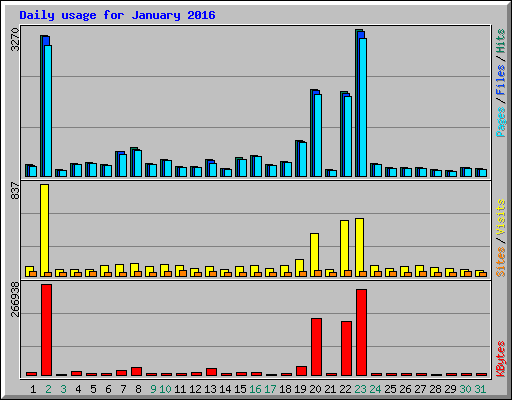Click the day 20 red KBytes bar
Image resolution: width=512 pixels, height=400 pixels.
coord(317,347)
